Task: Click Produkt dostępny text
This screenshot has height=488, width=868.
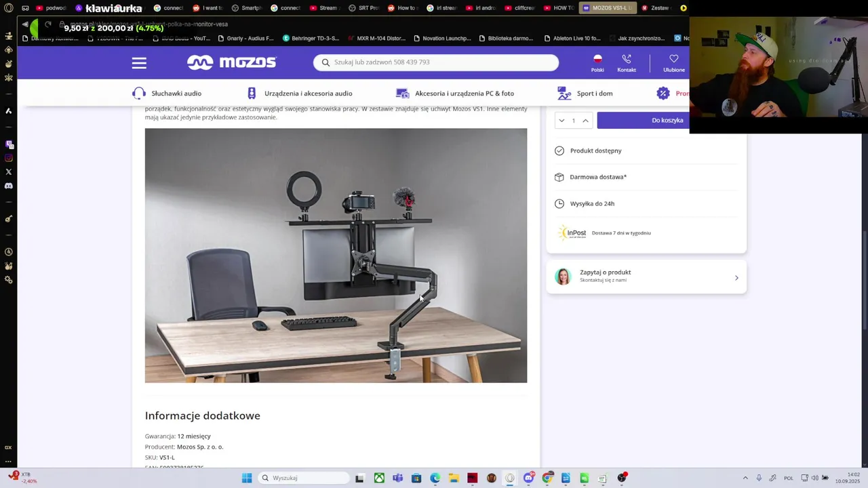Action: [x=595, y=150]
